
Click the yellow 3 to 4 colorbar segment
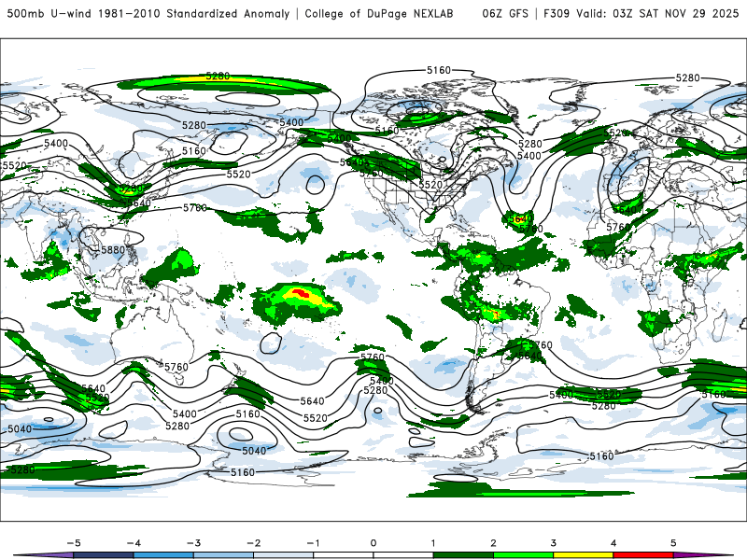(583, 555)
